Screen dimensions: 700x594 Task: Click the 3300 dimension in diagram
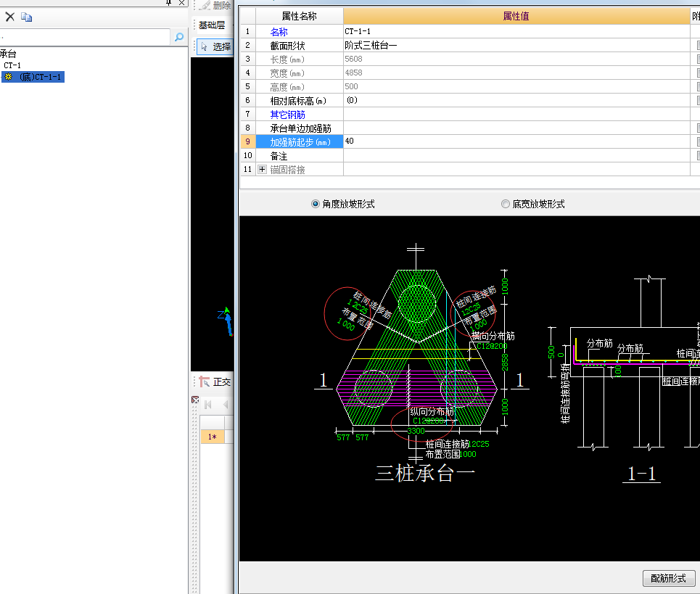point(416,431)
